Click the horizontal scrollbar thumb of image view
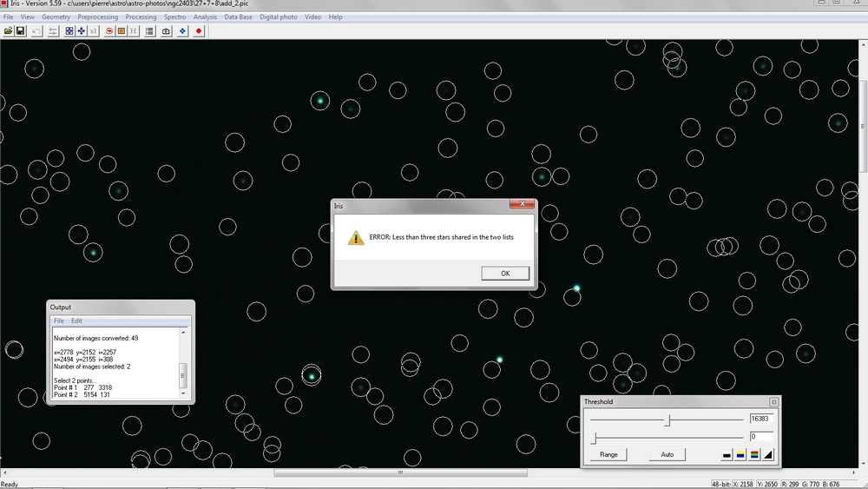This screenshot has height=489, width=868. (x=400, y=473)
